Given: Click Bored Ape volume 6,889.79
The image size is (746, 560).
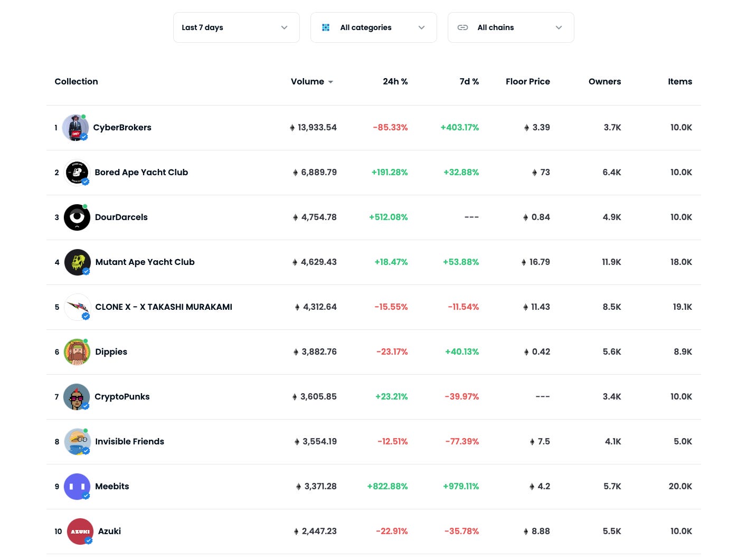Looking at the screenshot, I should 319,172.
